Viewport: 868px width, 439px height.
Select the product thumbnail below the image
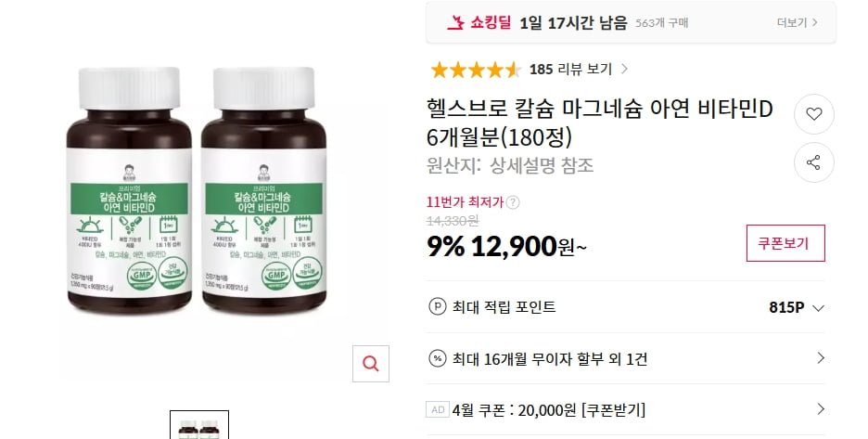(199, 425)
